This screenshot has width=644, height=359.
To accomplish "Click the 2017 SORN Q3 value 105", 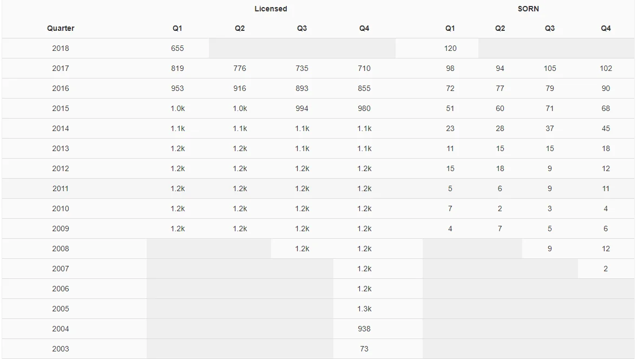I will click(550, 69).
